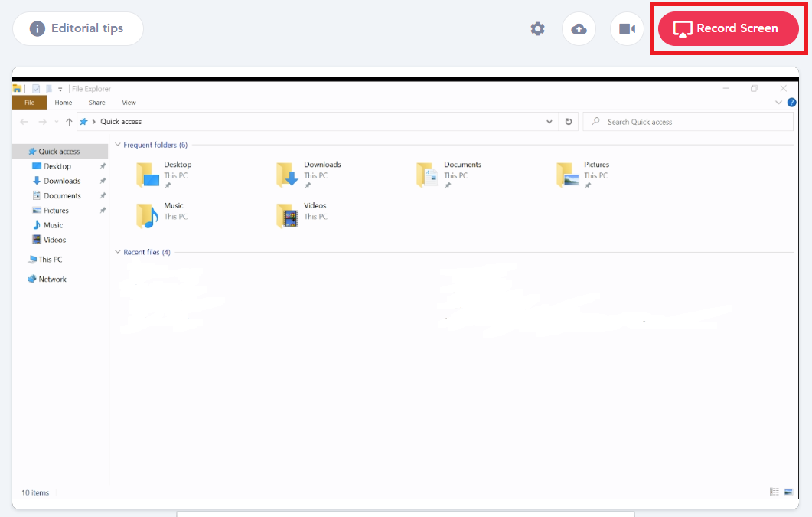Screen dimensions: 812x517
Task: Select the Documents folder icon in Frequent folders
Action: [427, 175]
